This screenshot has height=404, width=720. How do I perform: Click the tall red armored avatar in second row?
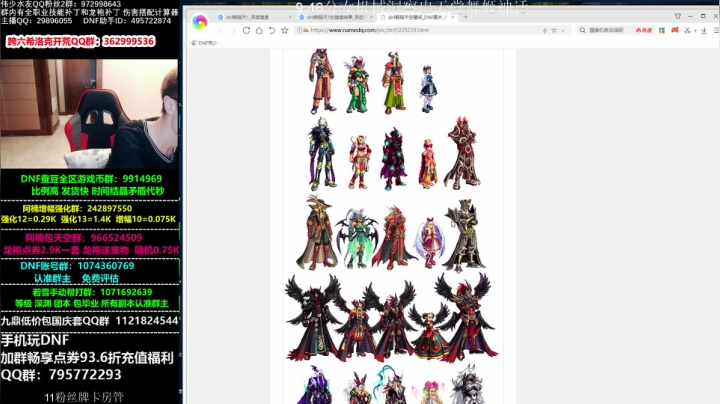461,153
